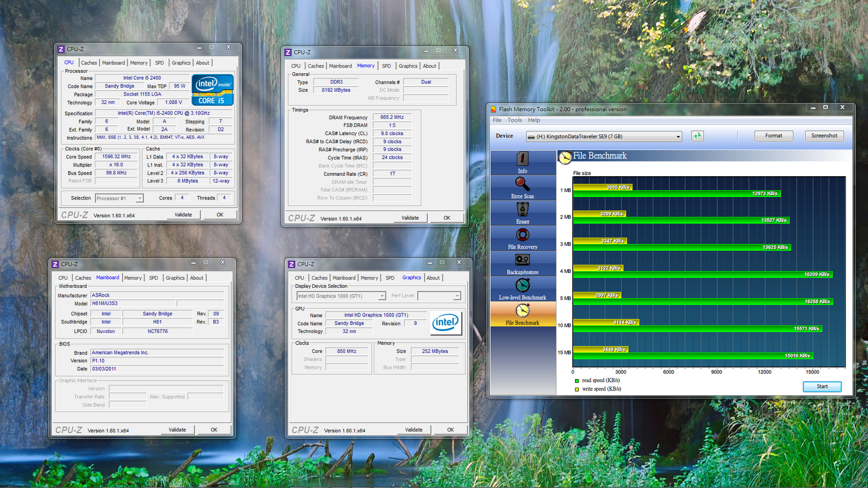Click the Flash Memory Toolkit title bar icon
Image resolution: width=868 pixels, height=488 pixels.
493,109
